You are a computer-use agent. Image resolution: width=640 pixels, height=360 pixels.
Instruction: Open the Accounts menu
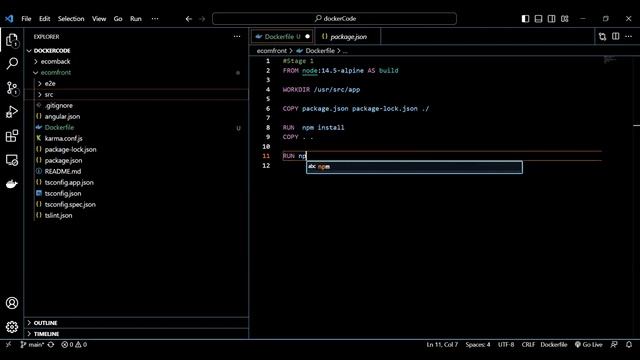pos(12,303)
